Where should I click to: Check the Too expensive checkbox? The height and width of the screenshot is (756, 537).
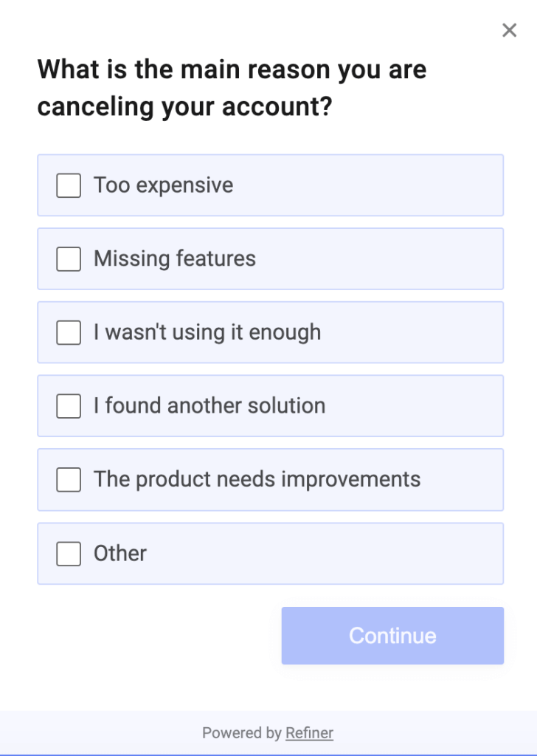(69, 185)
